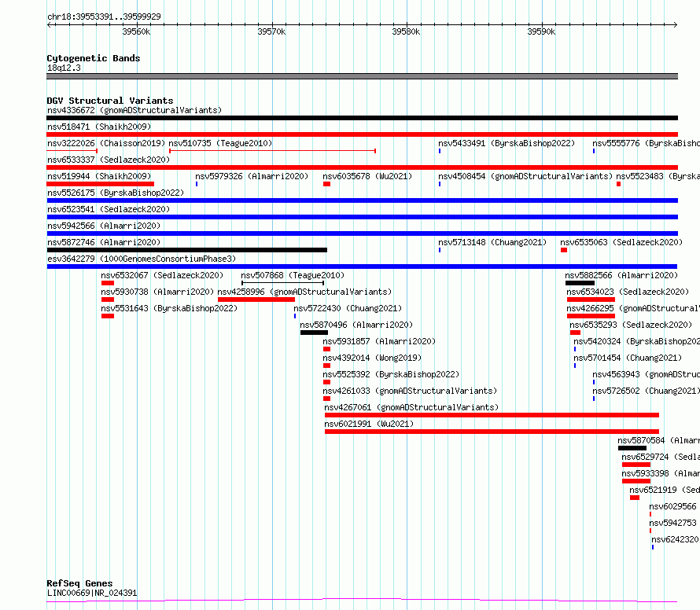Click the nsv5420324 ByrskaBishop label
The height and width of the screenshot is (610, 700).
click(636, 341)
